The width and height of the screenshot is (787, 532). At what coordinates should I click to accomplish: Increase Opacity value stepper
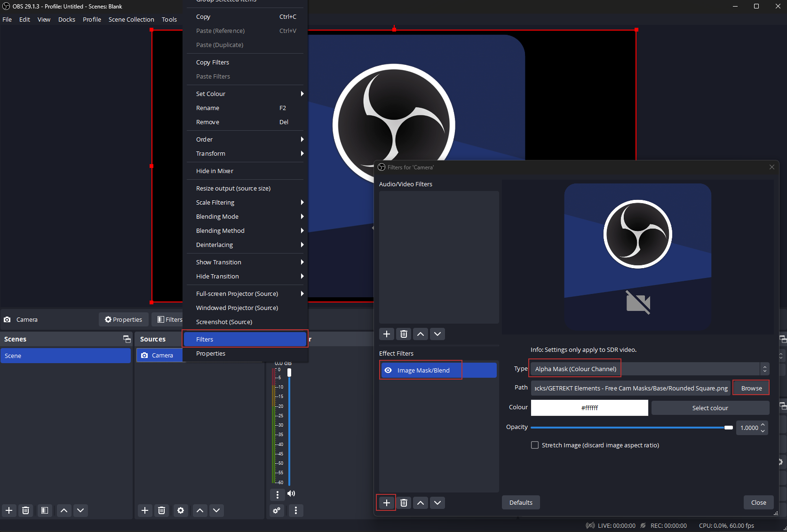click(763, 425)
